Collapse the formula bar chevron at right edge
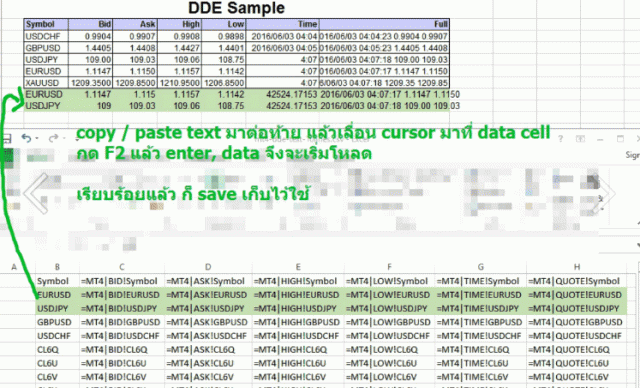Screen dimensions: 640x388 tap(638, 246)
